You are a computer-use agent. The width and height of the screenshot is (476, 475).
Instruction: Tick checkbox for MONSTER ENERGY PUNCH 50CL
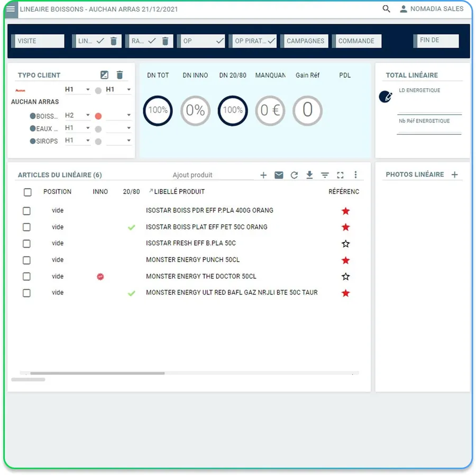coord(27,260)
